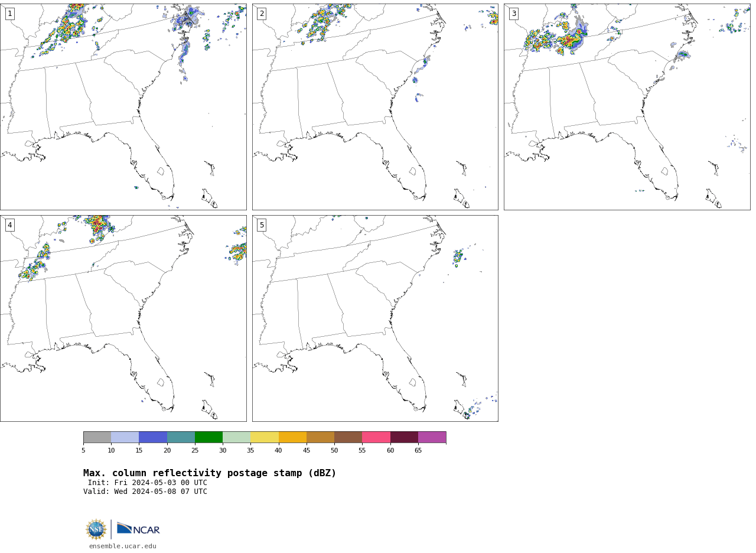Click the number label on panel 5

click(x=262, y=225)
